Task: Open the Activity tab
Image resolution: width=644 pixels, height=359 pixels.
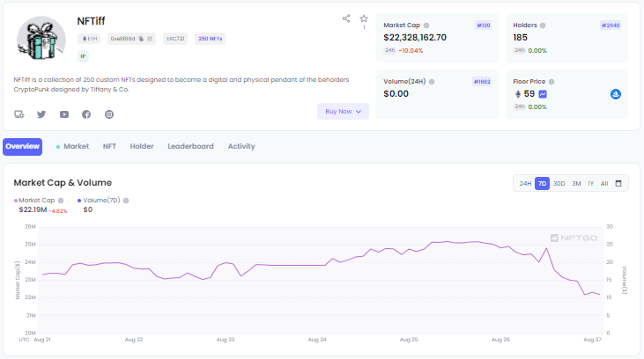Action: tap(241, 146)
